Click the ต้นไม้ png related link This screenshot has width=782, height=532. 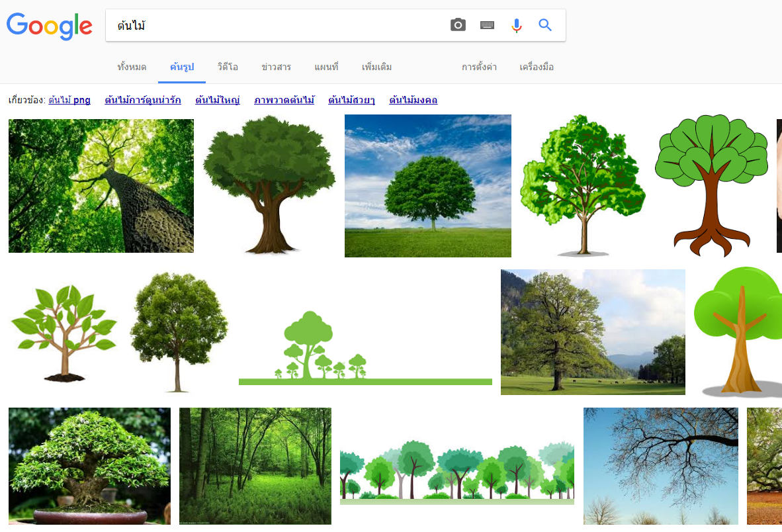tap(69, 101)
